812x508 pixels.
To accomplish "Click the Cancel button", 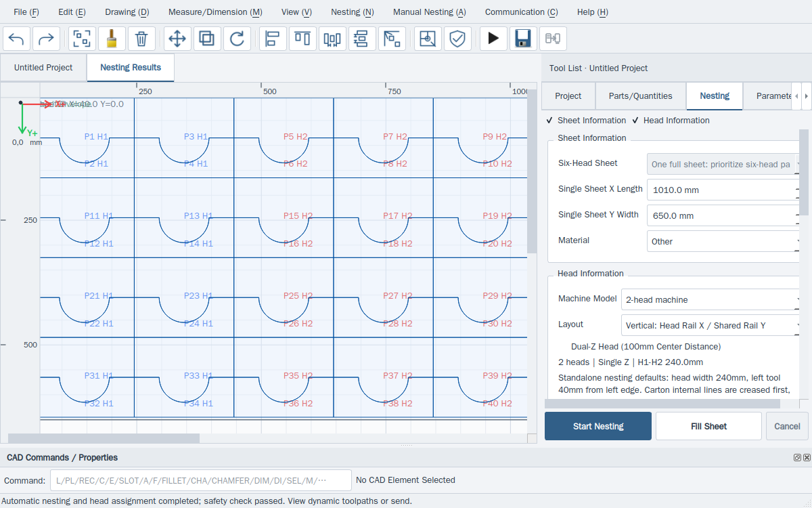I will (x=787, y=426).
